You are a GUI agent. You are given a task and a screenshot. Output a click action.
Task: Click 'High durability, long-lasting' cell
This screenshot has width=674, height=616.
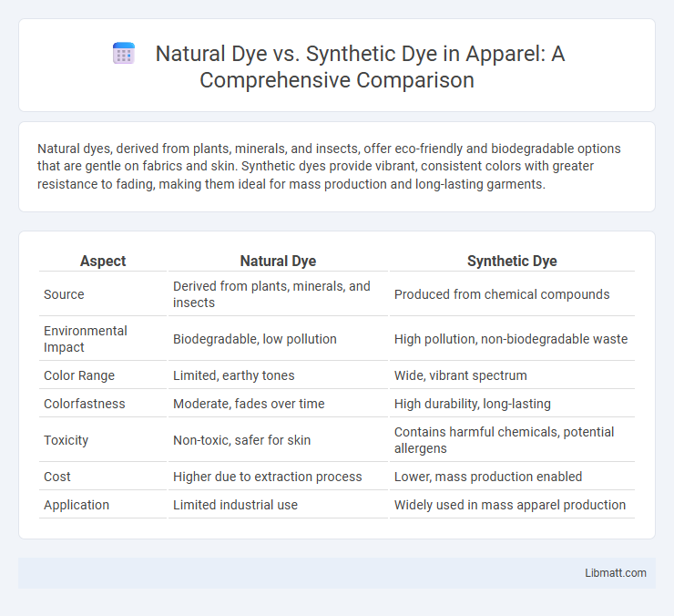tap(473, 404)
